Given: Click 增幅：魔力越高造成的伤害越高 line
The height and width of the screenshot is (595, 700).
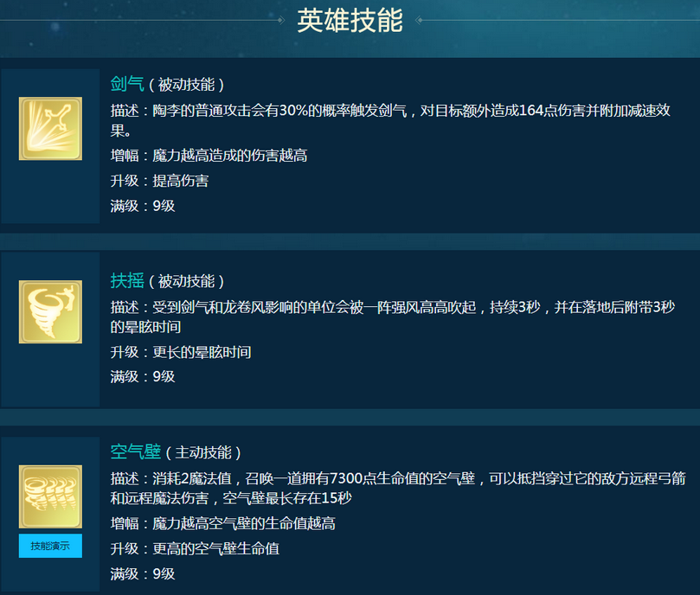Looking at the screenshot, I should [209, 156].
